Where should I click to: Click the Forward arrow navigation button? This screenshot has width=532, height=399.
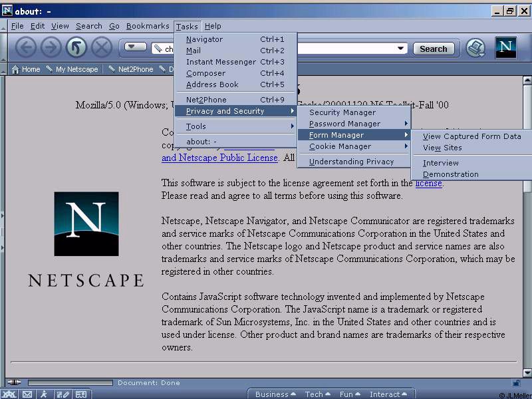point(51,47)
